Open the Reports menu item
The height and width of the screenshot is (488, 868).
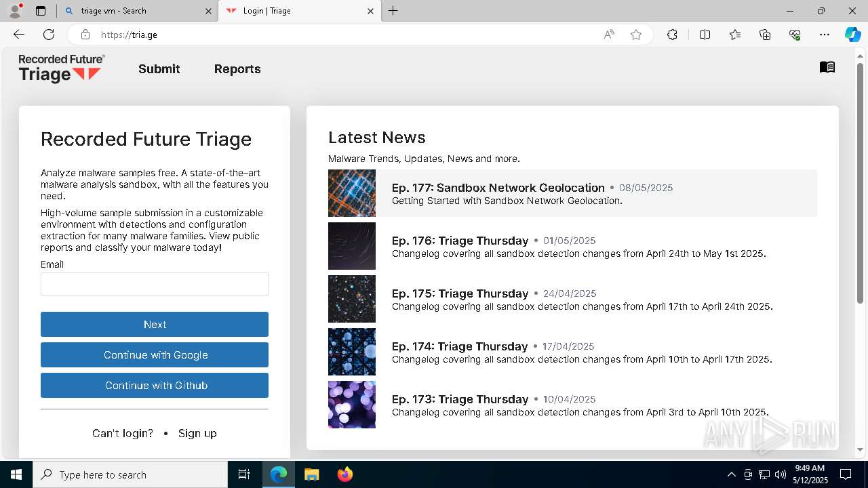tap(237, 69)
